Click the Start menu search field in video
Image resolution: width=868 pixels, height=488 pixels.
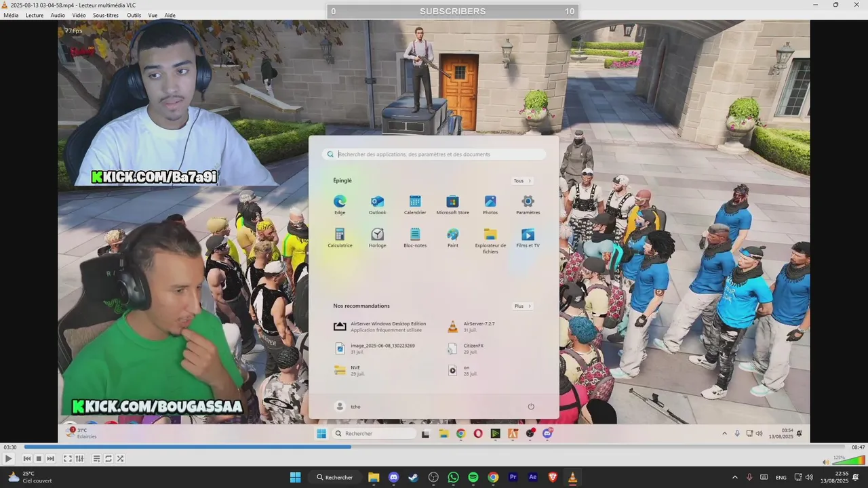click(x=434, y=155)
